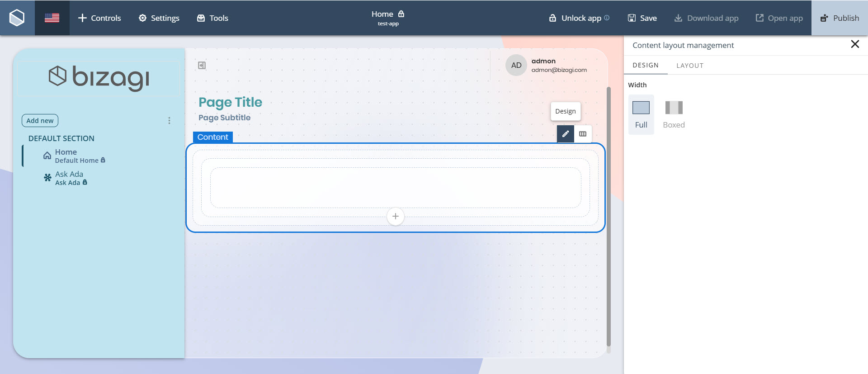Click the Add new button
The width and height of the screenshot is (868, 374).
[x=40, y=121]
